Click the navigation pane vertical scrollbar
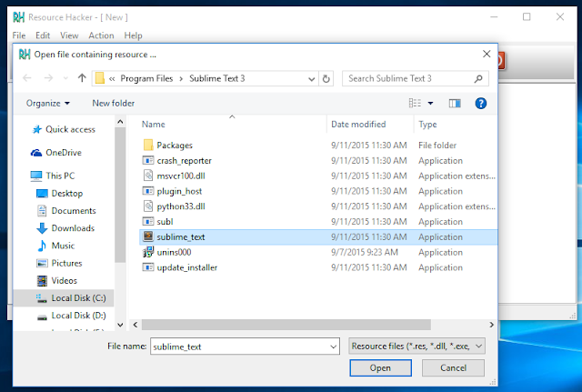The width and height of the screenshot is (582, 392). point(120,196)
